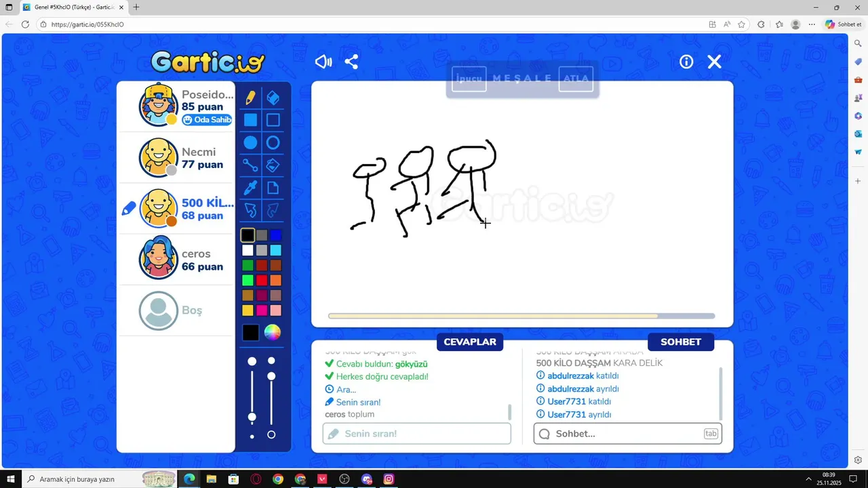868x488 pixels.
Task: Click the answers panel scrollbar
Action: pyautogui.click(x=509, y=411)
